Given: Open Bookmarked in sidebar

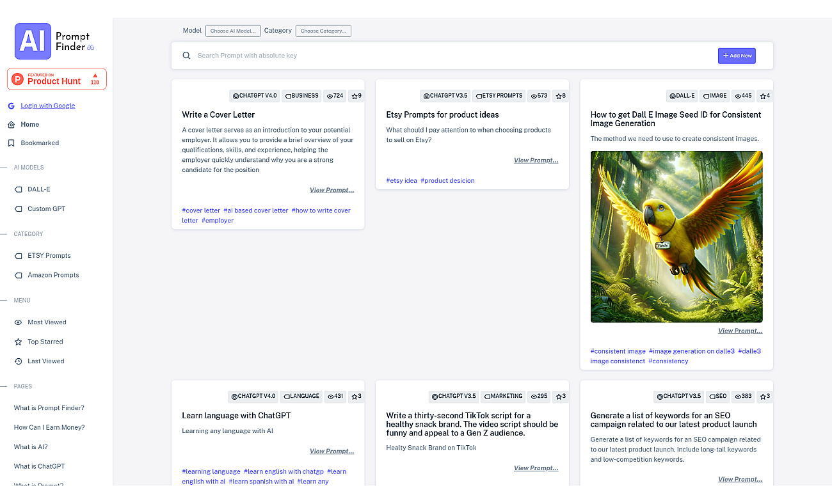Looking at the screenshot, I should pyautogui.click(x=40, y=143).
